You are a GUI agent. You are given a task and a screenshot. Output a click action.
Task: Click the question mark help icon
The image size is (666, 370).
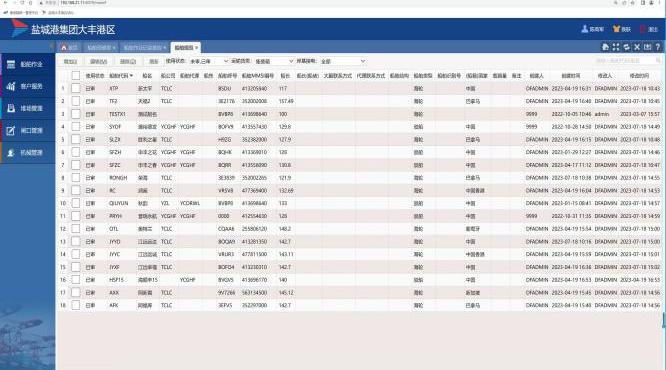tap(658, 47)
